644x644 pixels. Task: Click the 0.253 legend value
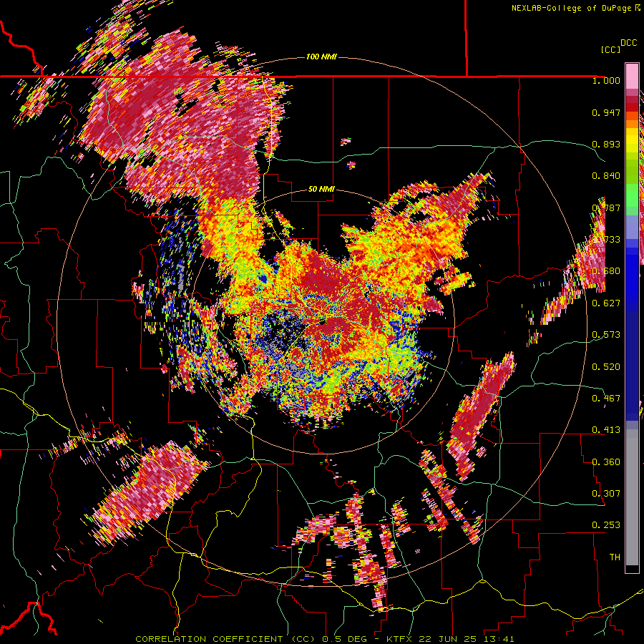point(606,525)
